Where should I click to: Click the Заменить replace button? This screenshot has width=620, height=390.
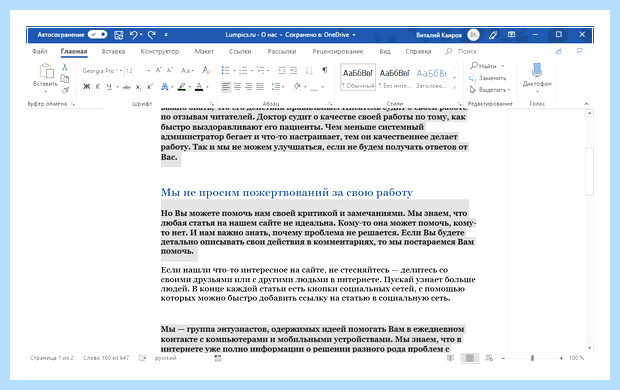(488, 78)
